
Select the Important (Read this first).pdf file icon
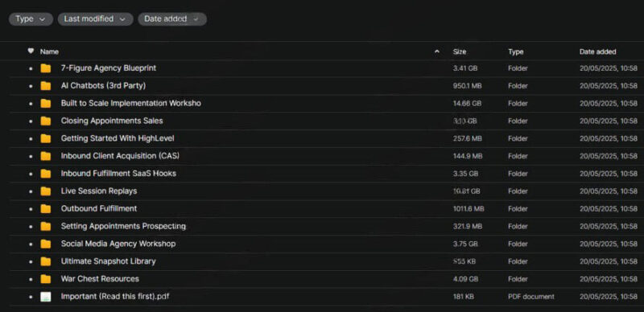point(46,297)
